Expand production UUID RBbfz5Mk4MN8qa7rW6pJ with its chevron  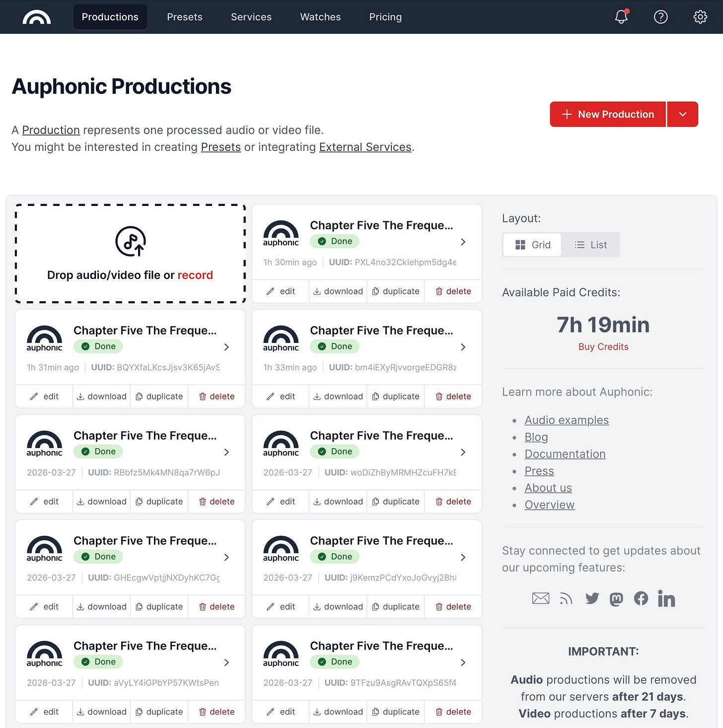tap(226, 452)
